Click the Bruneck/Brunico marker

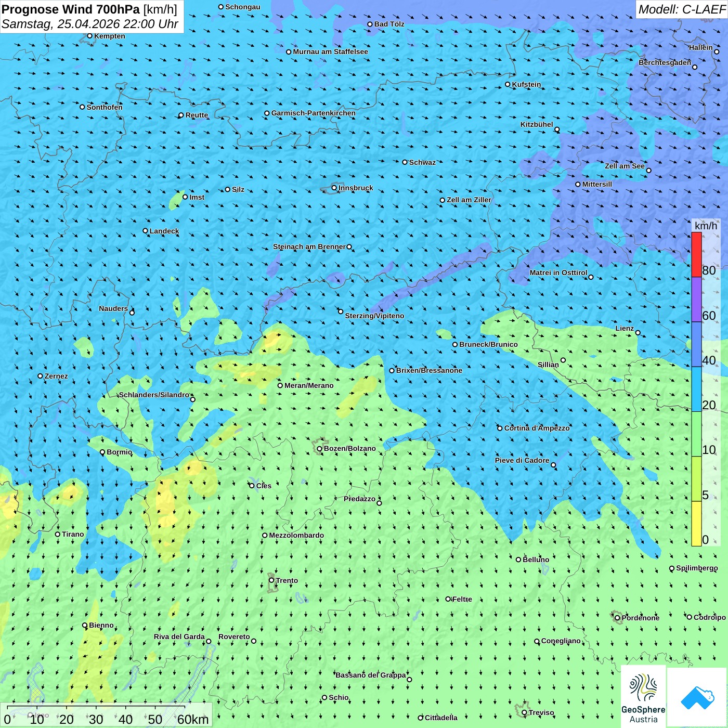click(x=455, y=344)
